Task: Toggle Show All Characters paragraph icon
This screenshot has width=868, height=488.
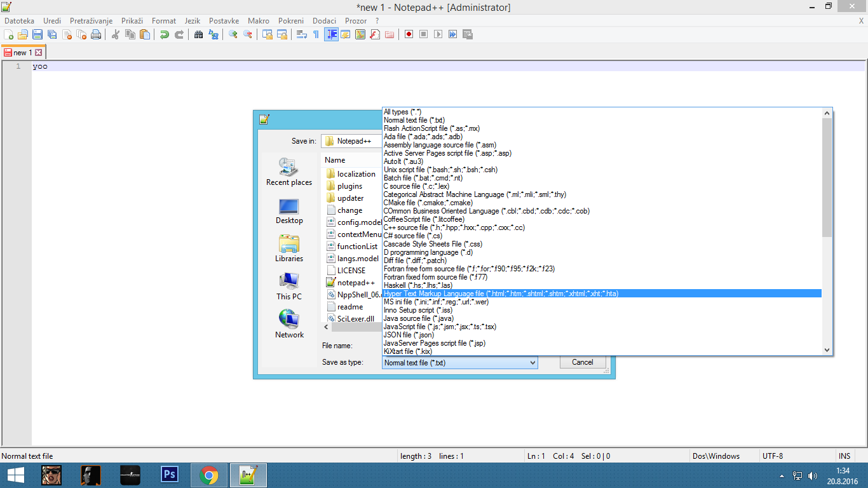Action: tap(316, 34)
